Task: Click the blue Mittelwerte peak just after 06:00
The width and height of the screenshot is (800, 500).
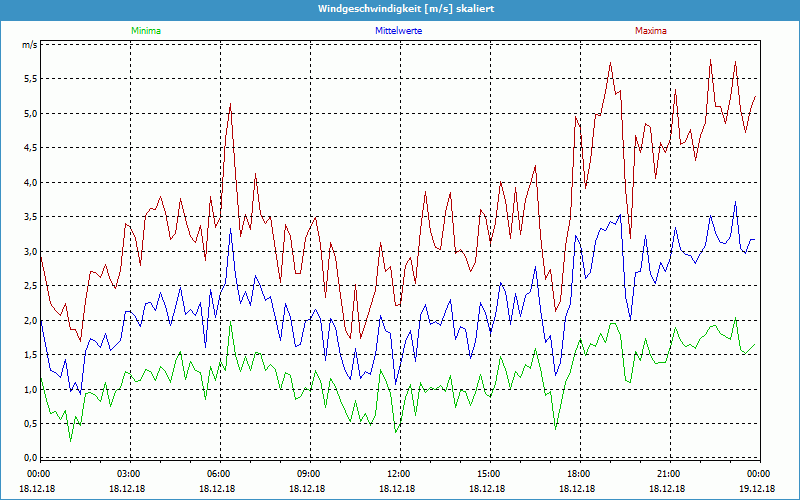Action: tap(231, 229)
